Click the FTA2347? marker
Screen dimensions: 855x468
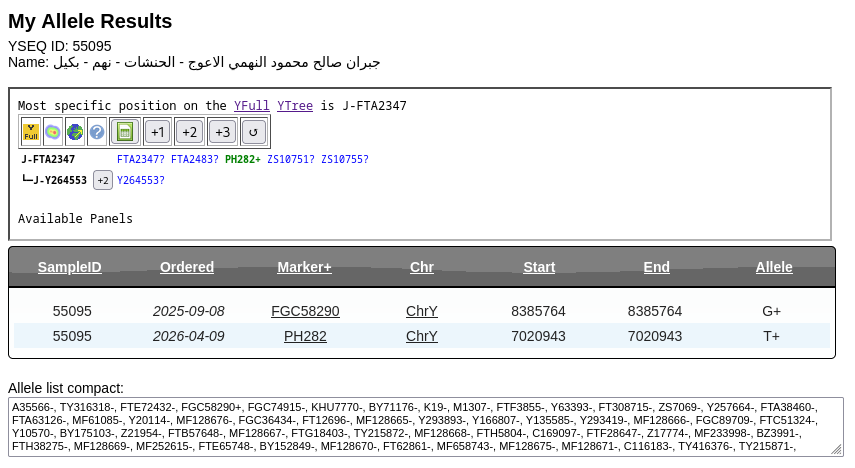point(141,159)
